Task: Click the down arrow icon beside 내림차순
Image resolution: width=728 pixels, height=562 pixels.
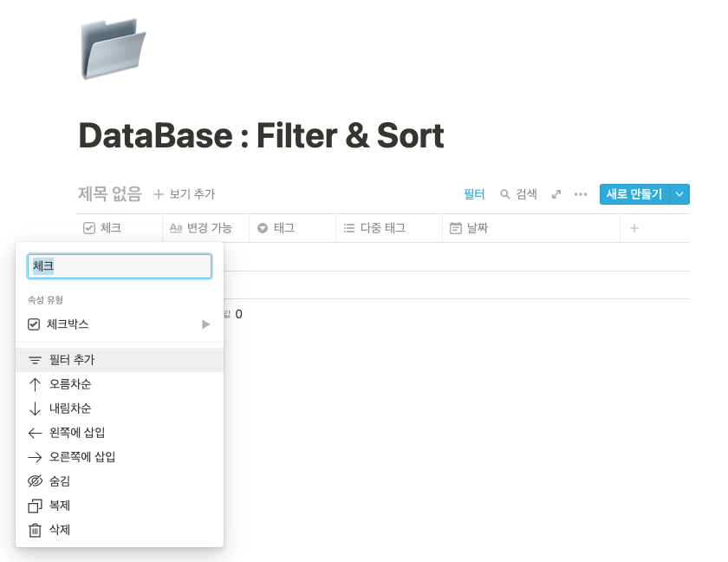Action: 35,408
